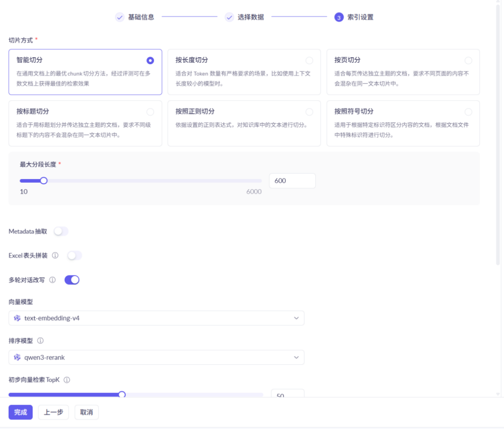Click info icon next to 多轮对话改写

tap(52, 280)
